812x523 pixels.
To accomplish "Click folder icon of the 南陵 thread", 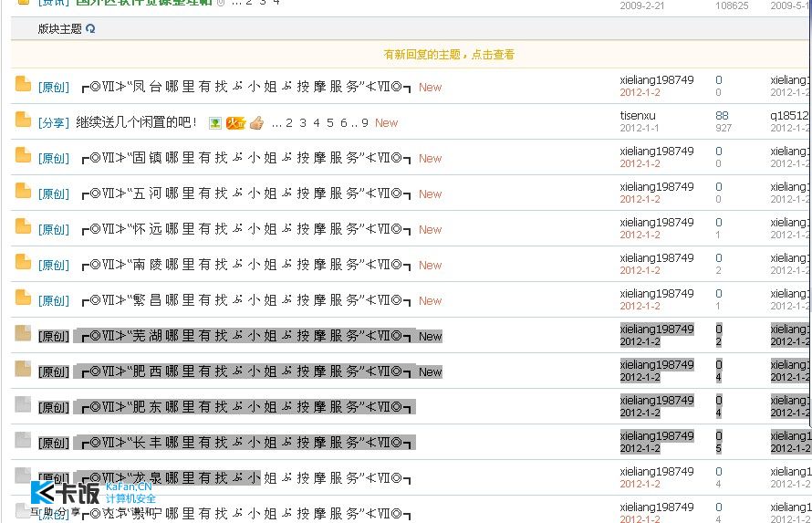I will [x=23, y=262].
